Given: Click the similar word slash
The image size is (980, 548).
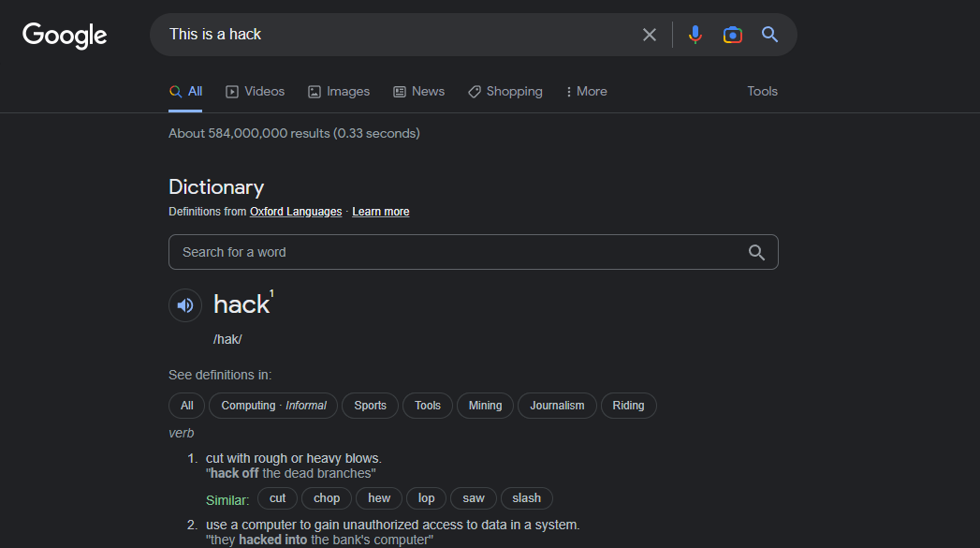Looking at the screenshot, I should point(526,498).
